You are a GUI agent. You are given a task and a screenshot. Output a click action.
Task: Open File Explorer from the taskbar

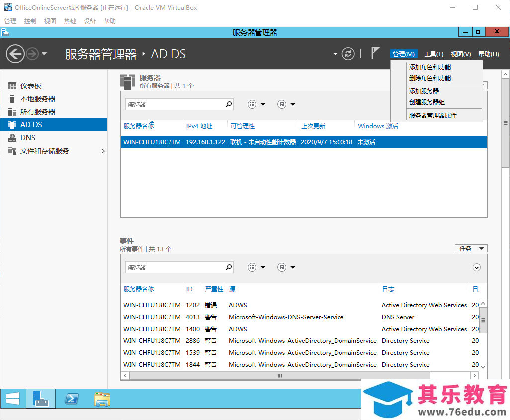(102, 399)
